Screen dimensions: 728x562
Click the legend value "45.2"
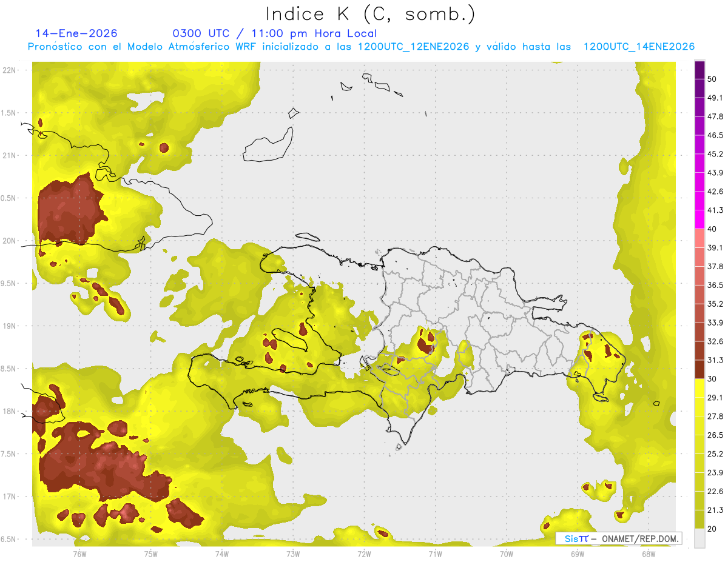point(715,155)
